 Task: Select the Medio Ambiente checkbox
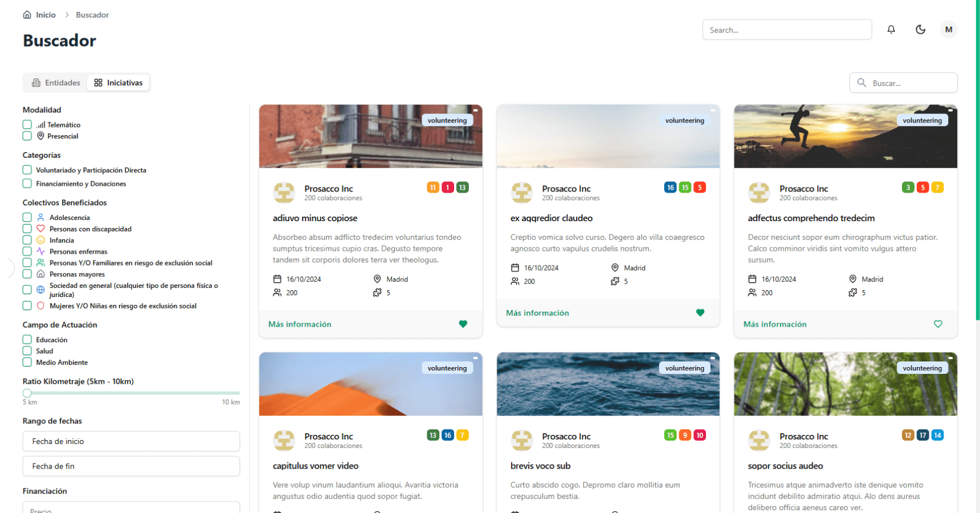click(27, 363)
